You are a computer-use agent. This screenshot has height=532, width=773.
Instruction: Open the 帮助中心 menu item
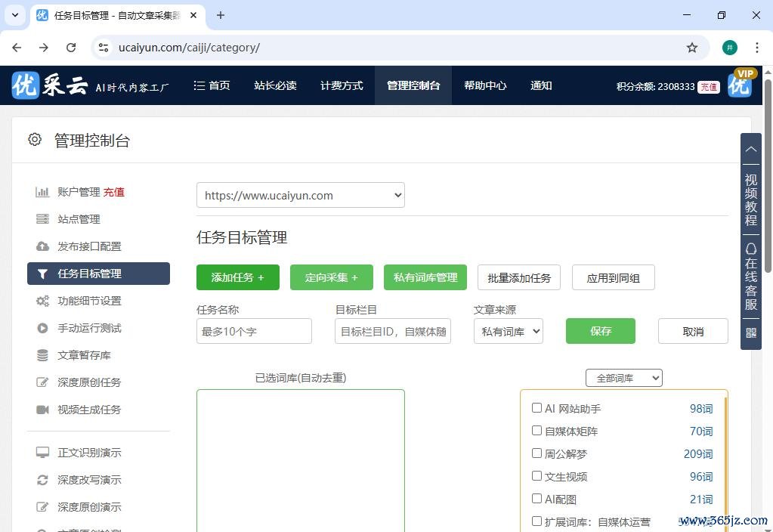click(x=485, y=85)
